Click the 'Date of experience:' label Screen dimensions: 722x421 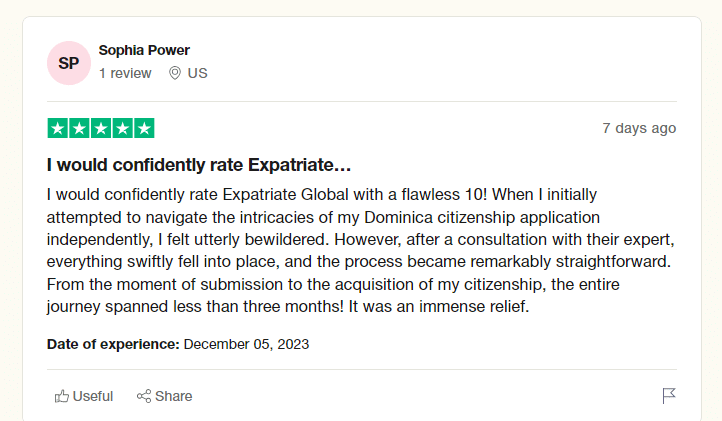113,344
